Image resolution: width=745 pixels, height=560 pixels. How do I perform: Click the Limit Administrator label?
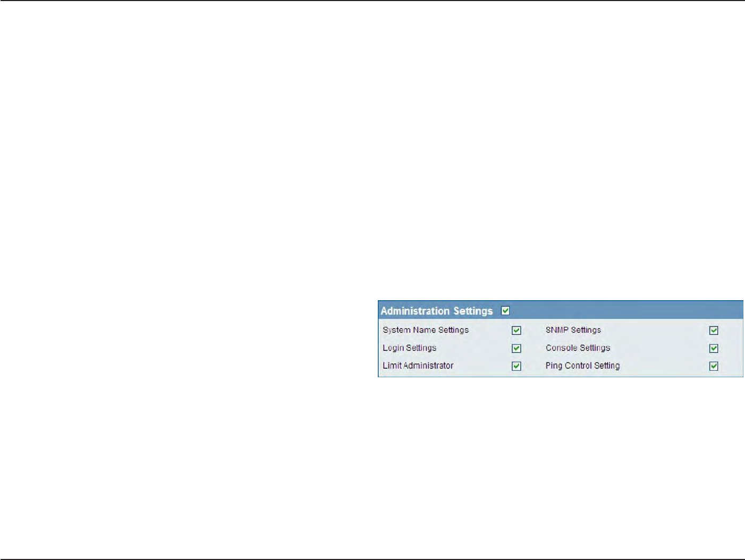coord(418,366)
